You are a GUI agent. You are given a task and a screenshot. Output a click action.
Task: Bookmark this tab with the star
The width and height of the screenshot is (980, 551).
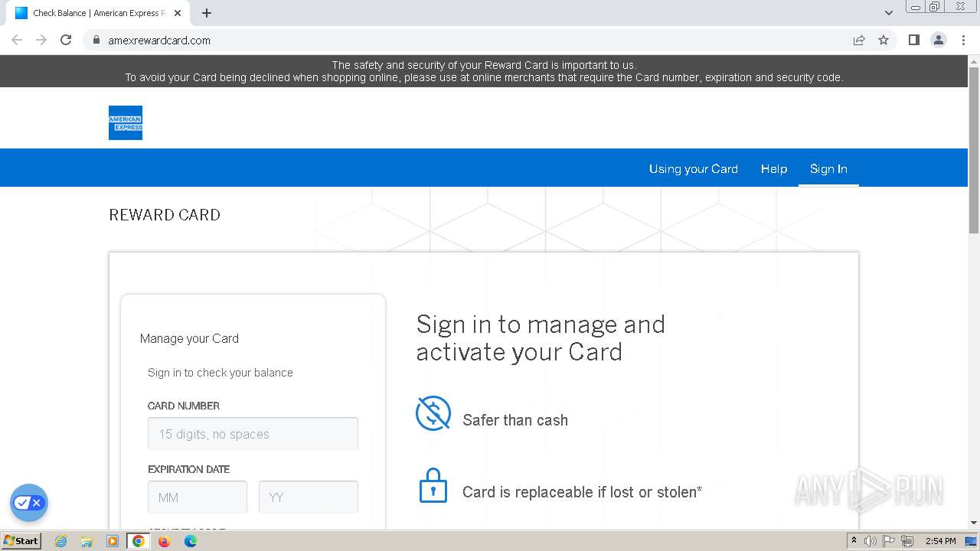884,40
